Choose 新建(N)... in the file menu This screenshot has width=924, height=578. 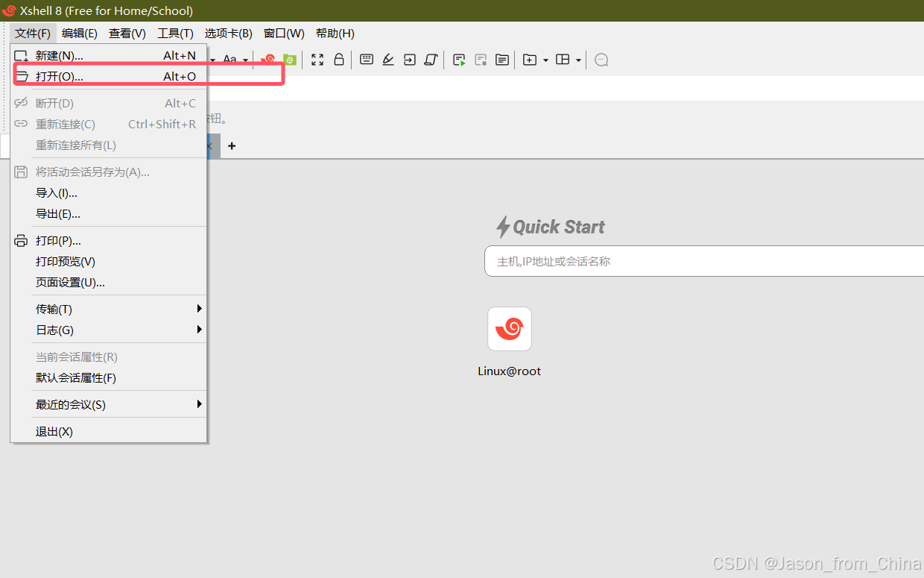pyautogui.click(x=109, y=56)
